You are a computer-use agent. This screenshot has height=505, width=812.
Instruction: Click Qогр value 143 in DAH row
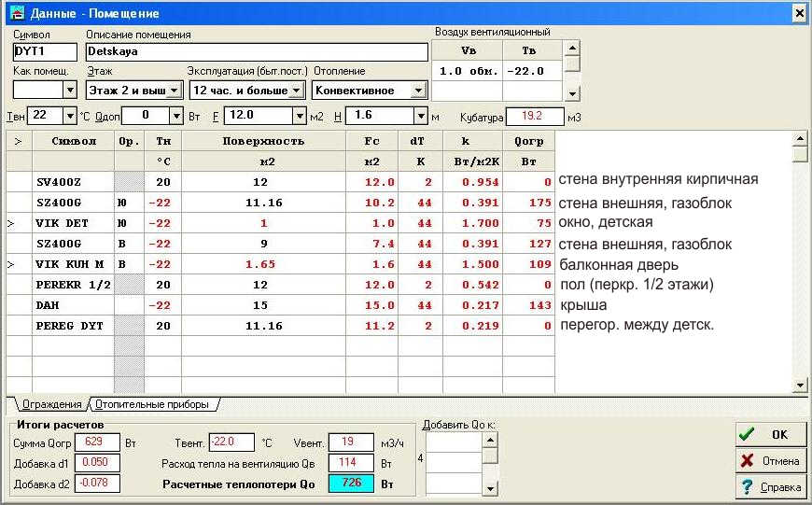click(528, 305)
